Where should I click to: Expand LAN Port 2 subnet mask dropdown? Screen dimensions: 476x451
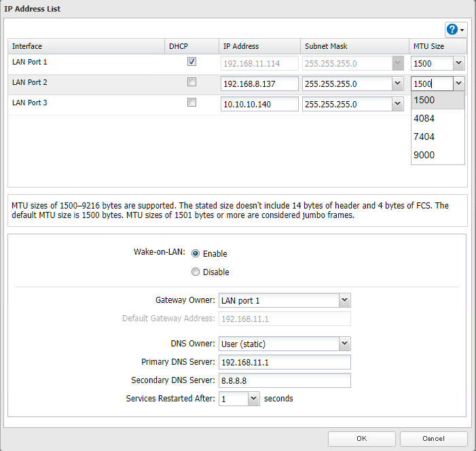398,84
